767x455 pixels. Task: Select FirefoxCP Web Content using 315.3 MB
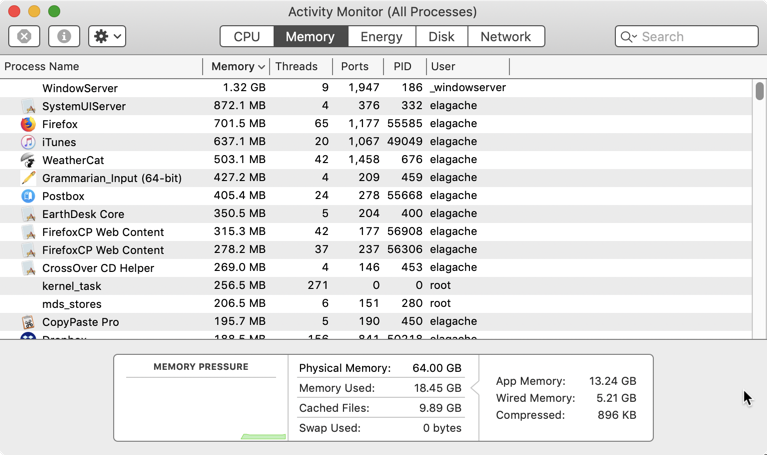coord(103,232)
